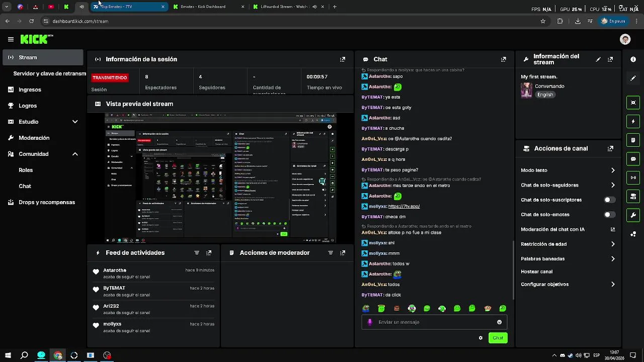Click the info circle icon in the right sidebar

633,59
